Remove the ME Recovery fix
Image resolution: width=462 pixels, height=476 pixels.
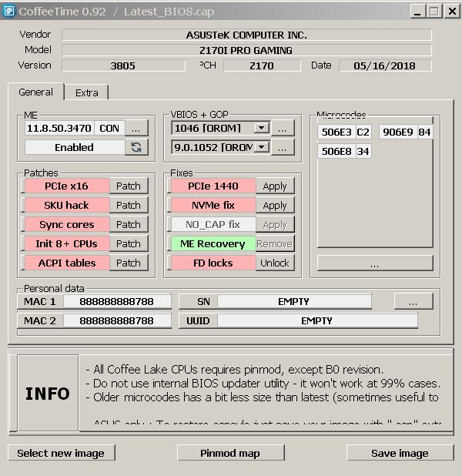[275, 243]
